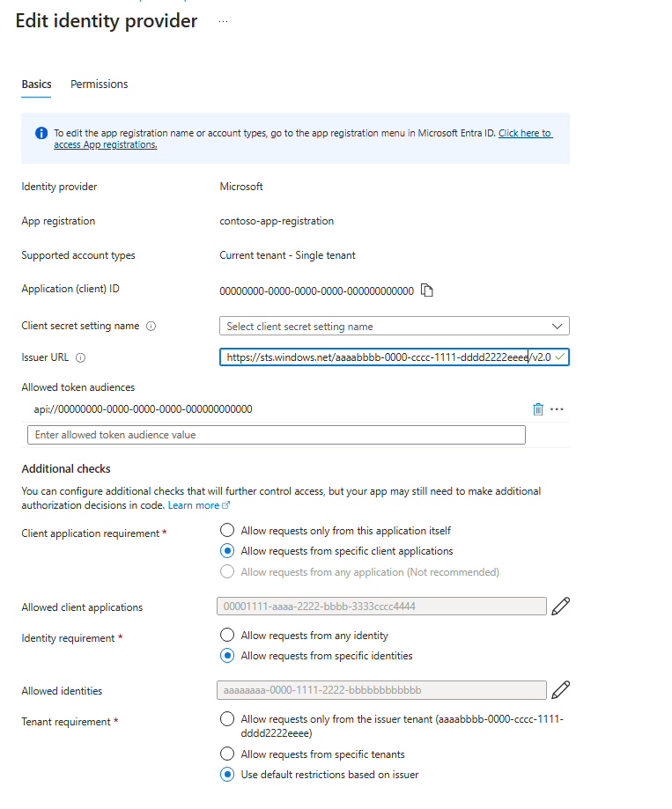
Task: Focus the allowed token audience value field
Action: click(277, 435)
